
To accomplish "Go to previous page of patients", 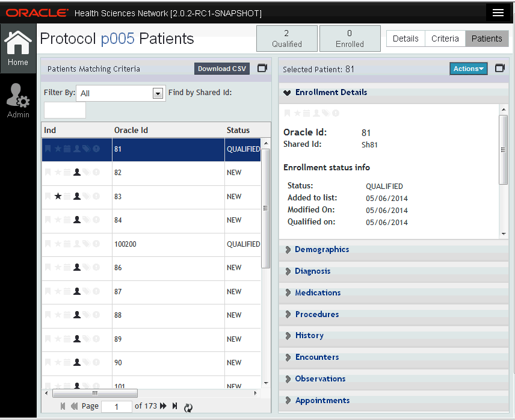I will coord(74,406).
